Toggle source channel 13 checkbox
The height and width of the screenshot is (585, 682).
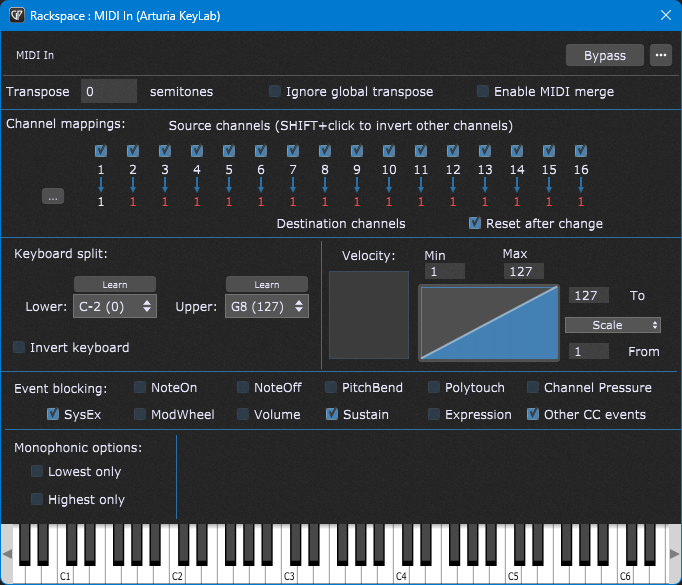[x=485, y=150]
